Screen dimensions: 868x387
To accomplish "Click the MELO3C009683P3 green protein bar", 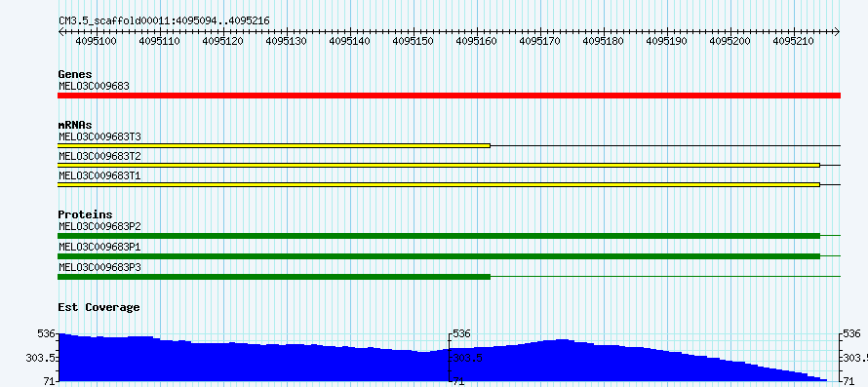I will pos(274,276).
